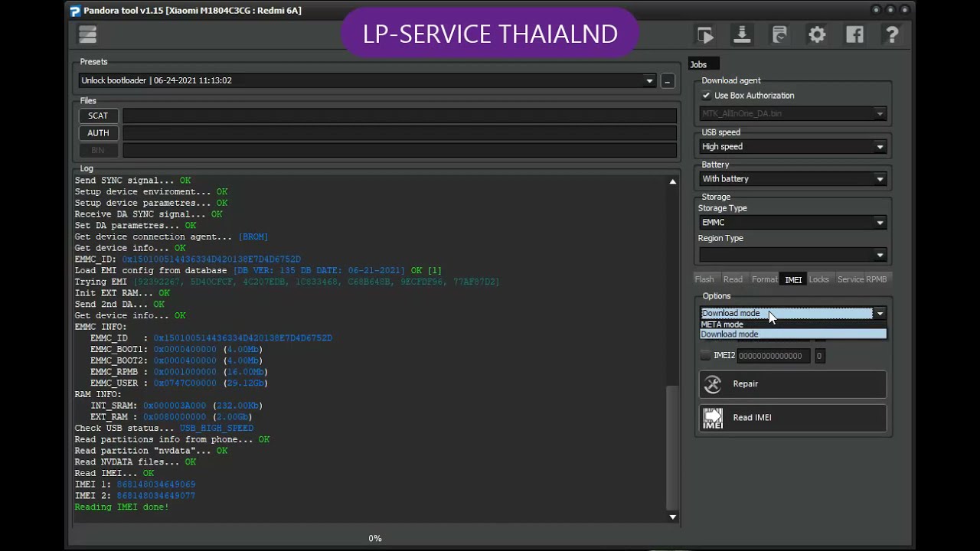
Task: Click the IMEI2 check digit field
Action: pyautogui.click(x=818, y=355)
